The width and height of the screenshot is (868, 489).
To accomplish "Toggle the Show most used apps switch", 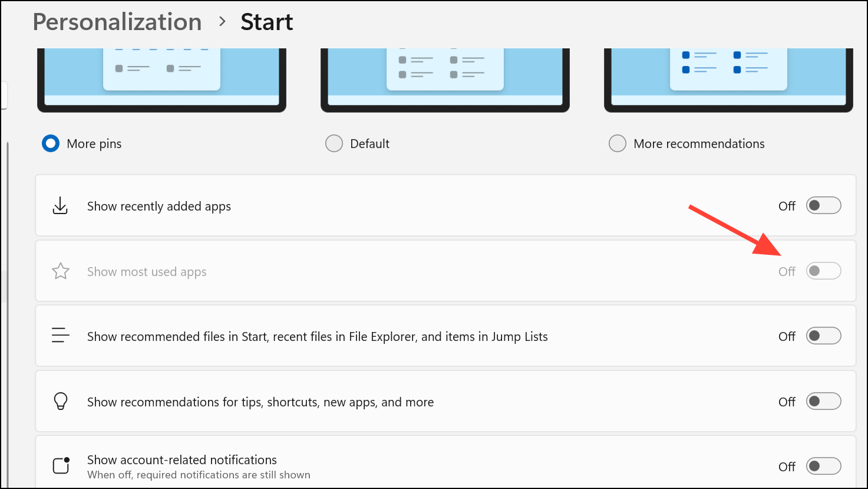I will pyautogui.click(x=823, y=271).
